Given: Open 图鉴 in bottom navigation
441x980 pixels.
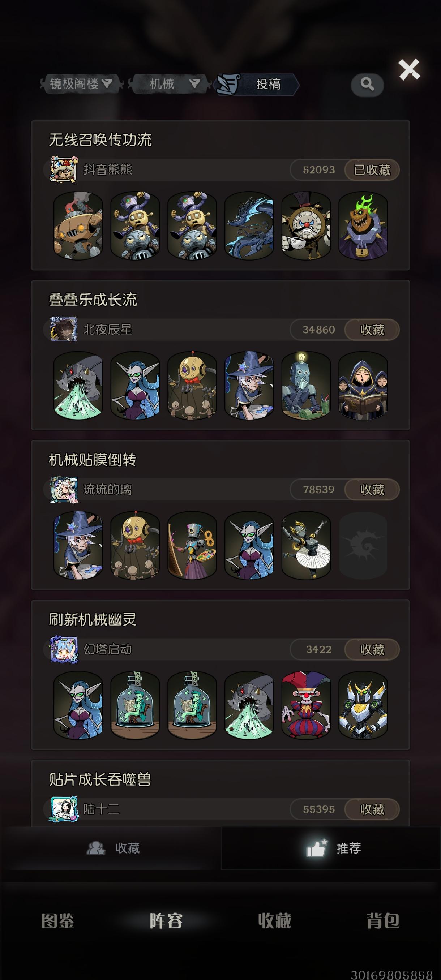Looking at the screenshot, I should pyautogui.click(x=58, y=921).
